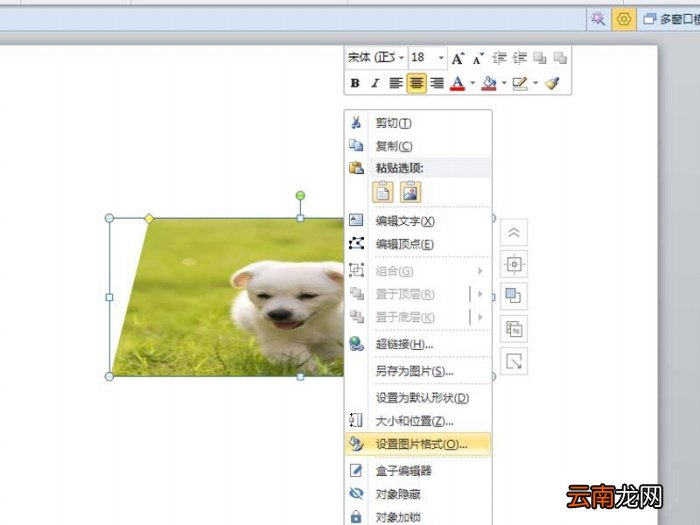Click the scissors icon beside 剪切
The height and width of the screenshot is (525, 700).
point(356,122)
